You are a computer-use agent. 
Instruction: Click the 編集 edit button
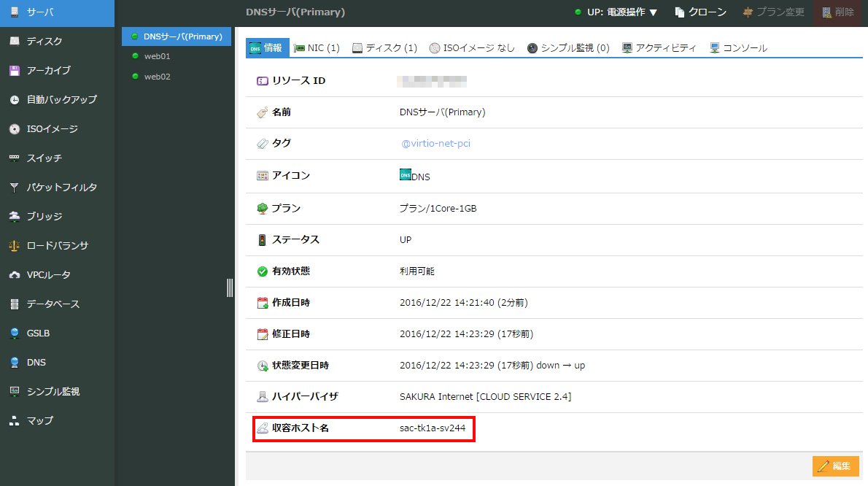click(x=835, y=466)
